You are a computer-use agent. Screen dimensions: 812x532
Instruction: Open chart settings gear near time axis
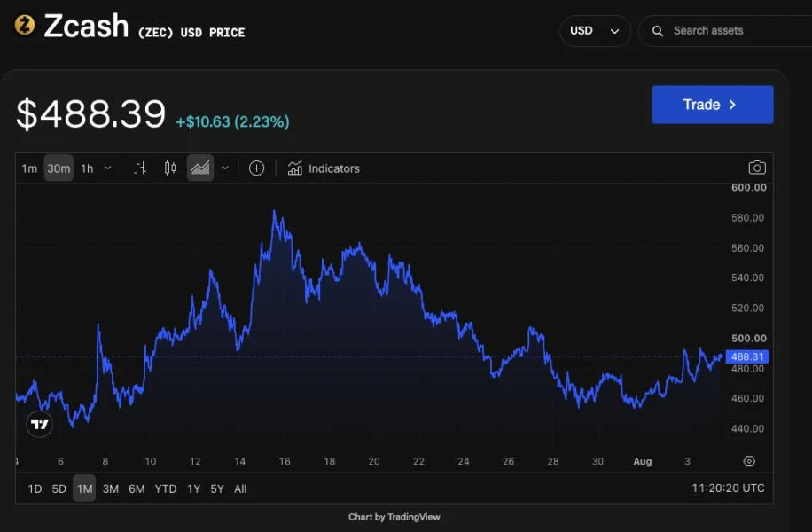(x=749, y=461)
